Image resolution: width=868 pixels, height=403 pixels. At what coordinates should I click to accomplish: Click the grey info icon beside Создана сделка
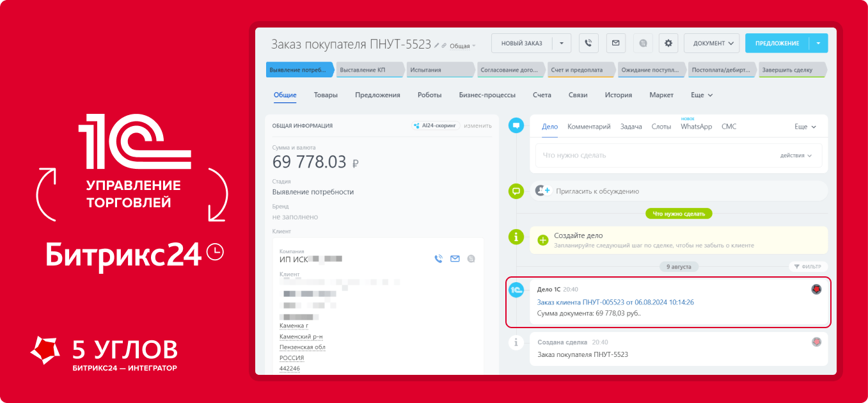[x=516, y=342]
